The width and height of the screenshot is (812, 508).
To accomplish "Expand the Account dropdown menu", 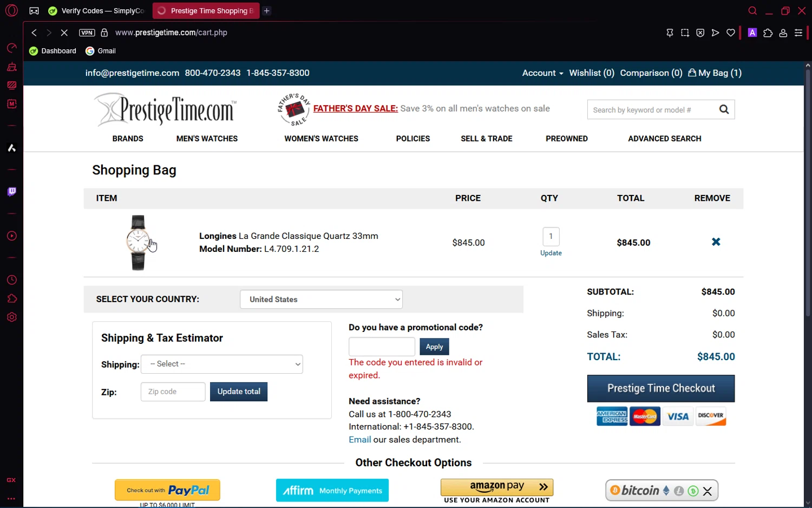I will tap(542, 73).
